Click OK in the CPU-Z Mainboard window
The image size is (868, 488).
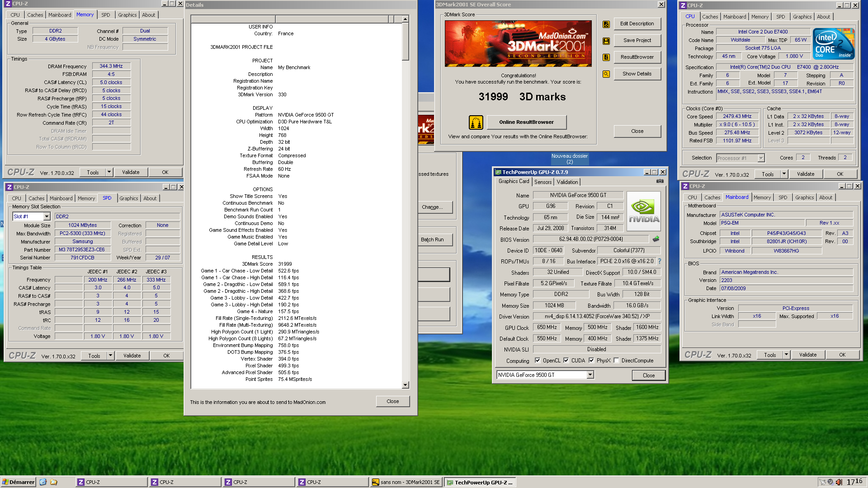pyautogui.click(x=842, y=355)
